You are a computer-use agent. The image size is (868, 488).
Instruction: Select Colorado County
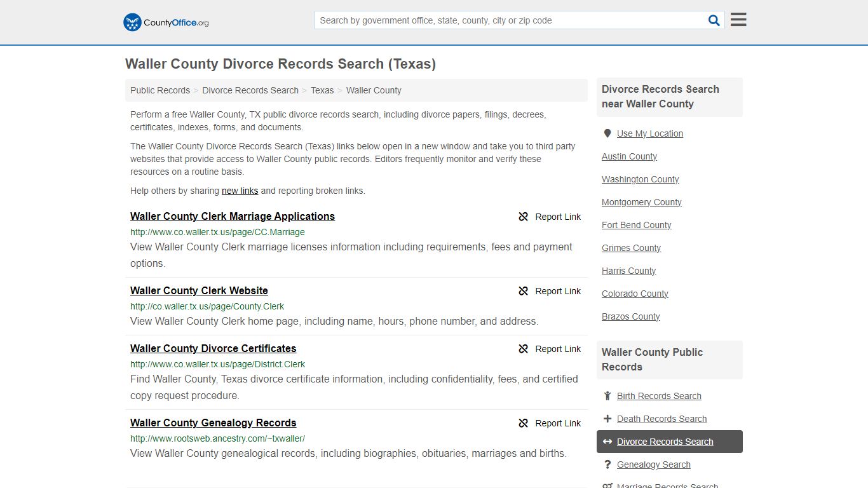tap(635, 294)
